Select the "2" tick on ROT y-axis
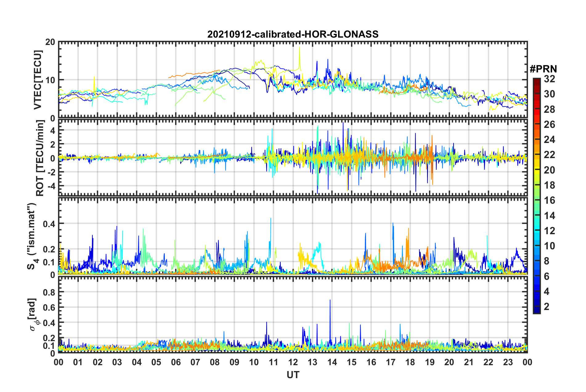The image size is (586, 392). click(53, 144)
